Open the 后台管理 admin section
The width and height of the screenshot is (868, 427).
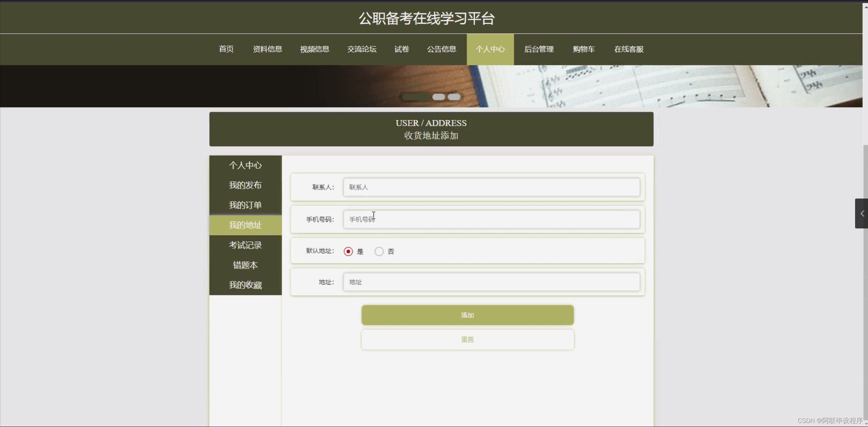click(x=539, y=49)
